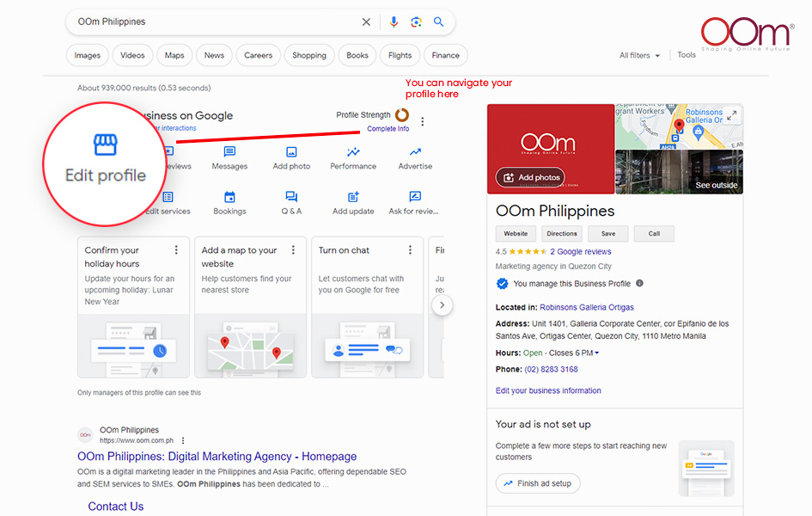This screenshot has height=516, width=812.
Task: Open Messages in the business profile
Action: [229, 152]
